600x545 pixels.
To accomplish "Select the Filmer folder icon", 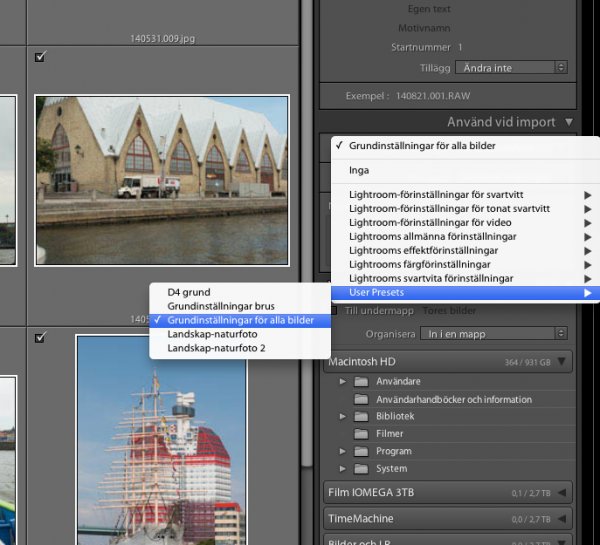I will tap(360, 434).
